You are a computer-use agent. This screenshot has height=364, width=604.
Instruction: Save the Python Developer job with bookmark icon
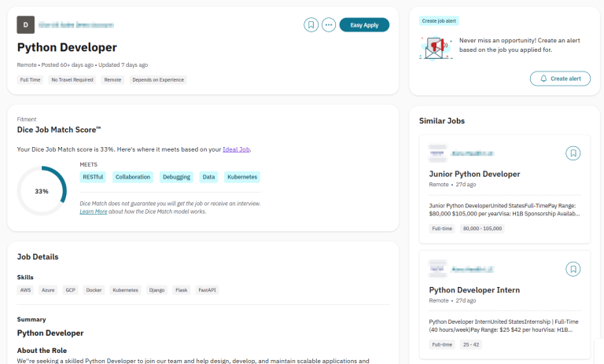[311, 25]
